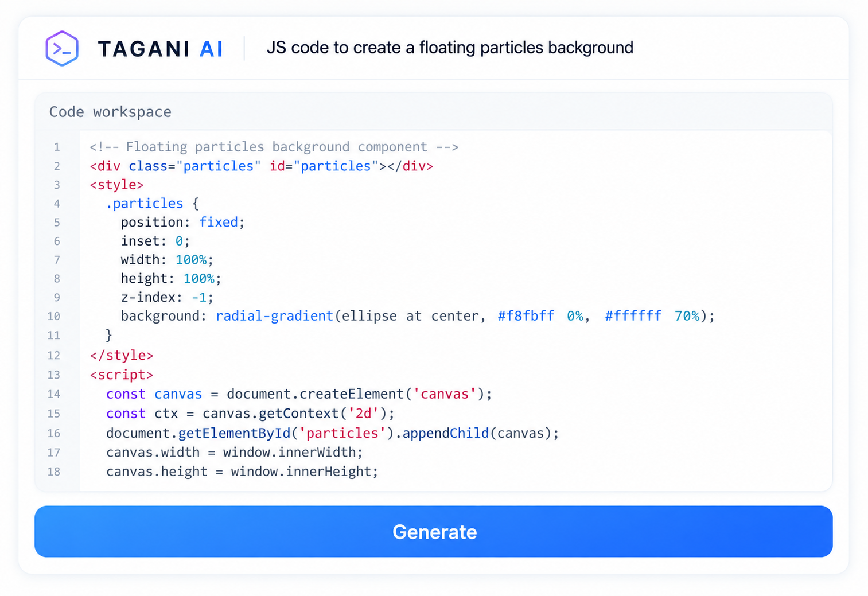
Task: Click line number 14 in the gutter
Action: pos(54,394)
